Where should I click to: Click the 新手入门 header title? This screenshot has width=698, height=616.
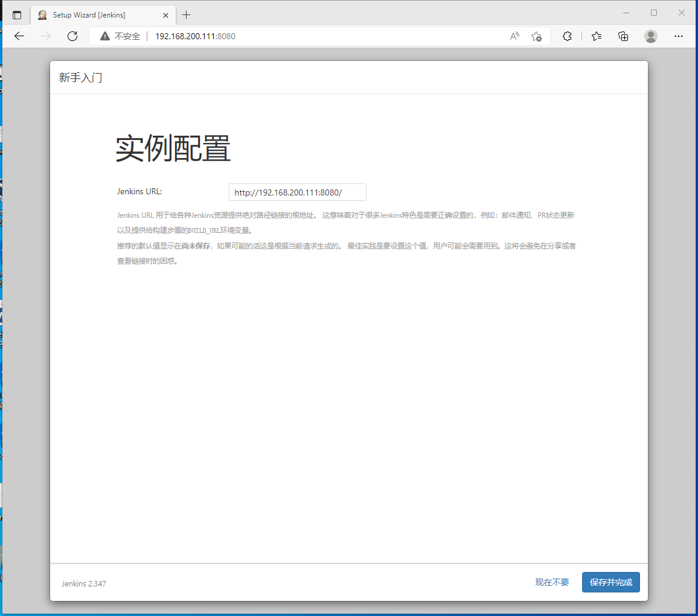[x=80, y=77]
